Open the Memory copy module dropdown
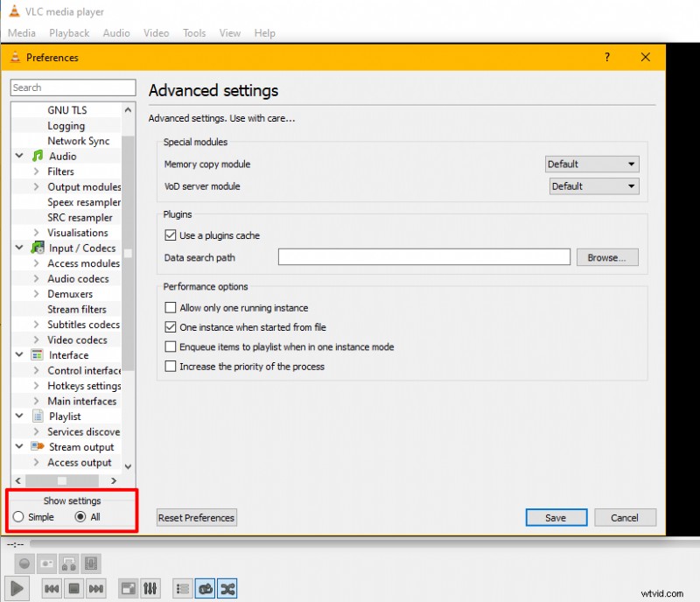The height and width of the screenshot is (602, 700). (x=591, y=164)
